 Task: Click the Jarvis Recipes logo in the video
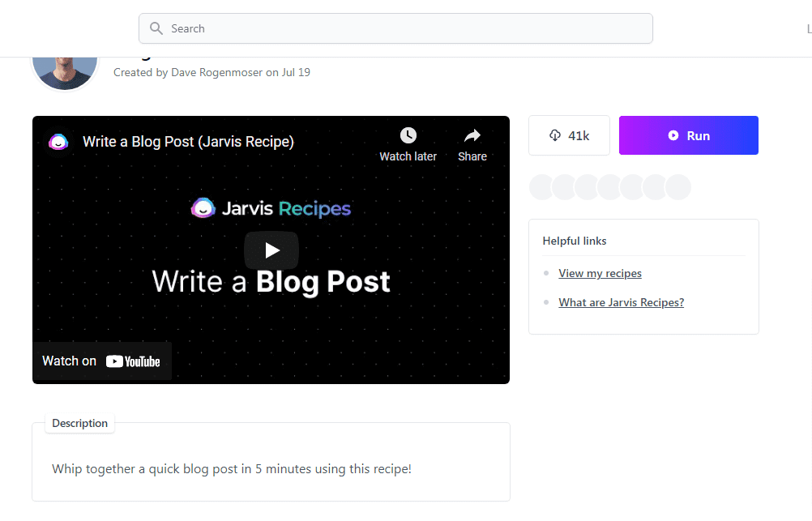pos(271,209)
